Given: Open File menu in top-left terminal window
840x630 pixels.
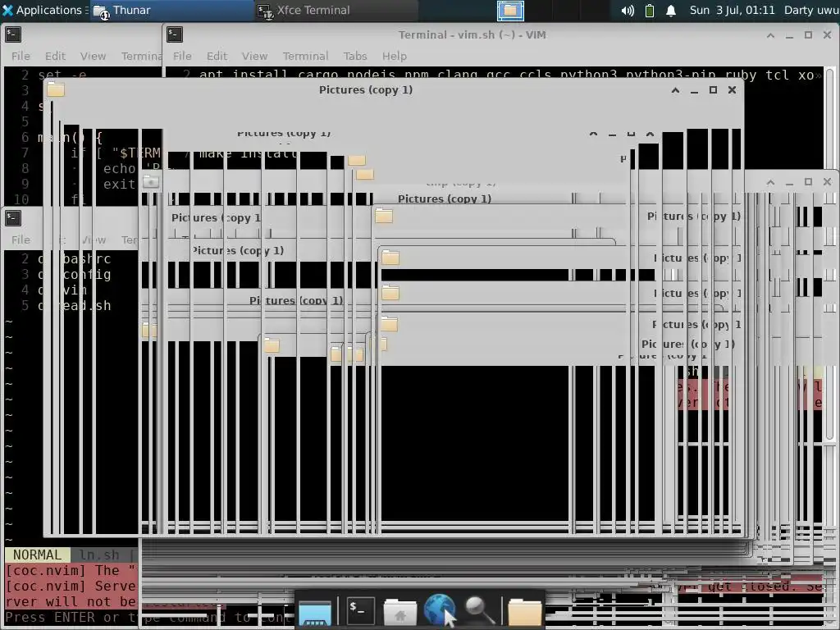Looking at the screenshot, I should pos(21,56).
